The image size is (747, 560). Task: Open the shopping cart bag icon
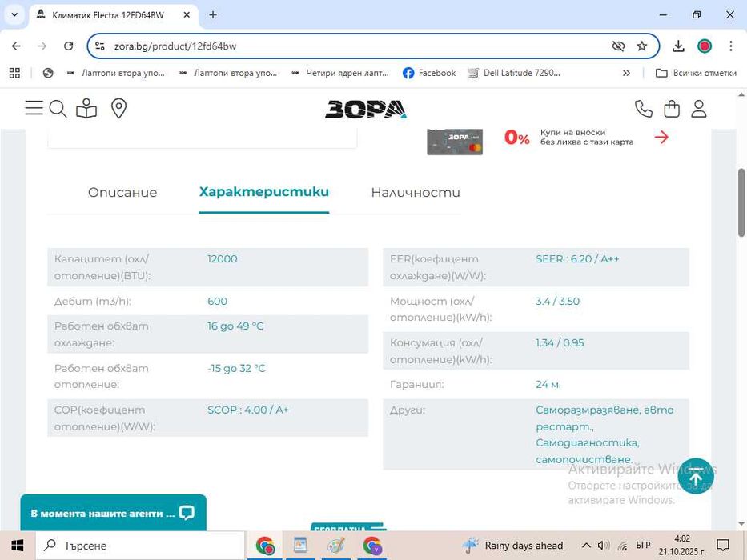coord(672,109)
